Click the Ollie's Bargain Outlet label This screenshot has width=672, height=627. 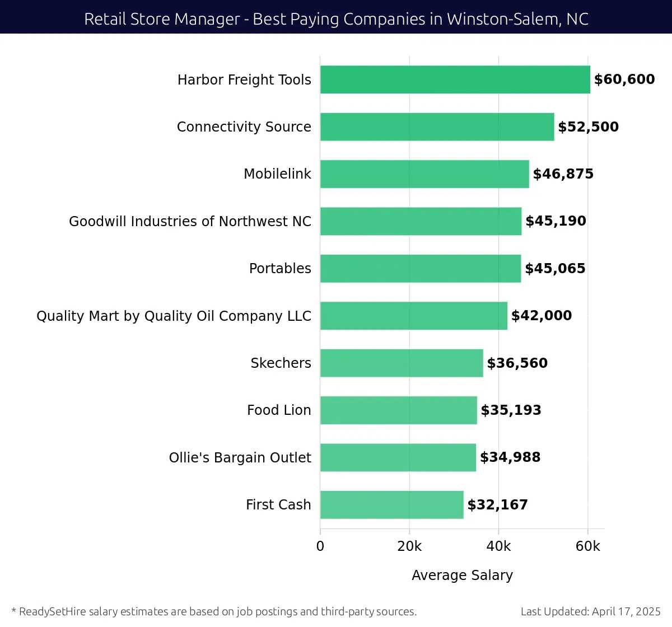[240, 458]
